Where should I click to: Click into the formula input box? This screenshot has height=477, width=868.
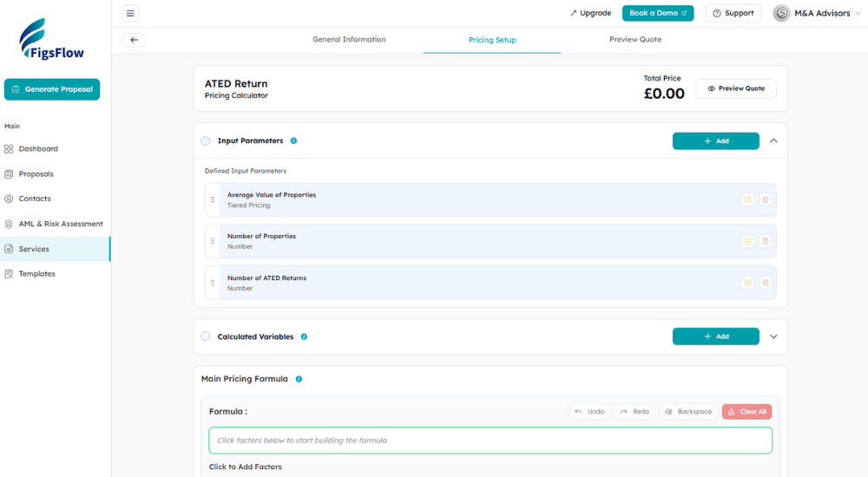pyautogui.click(x=490, y=441)
